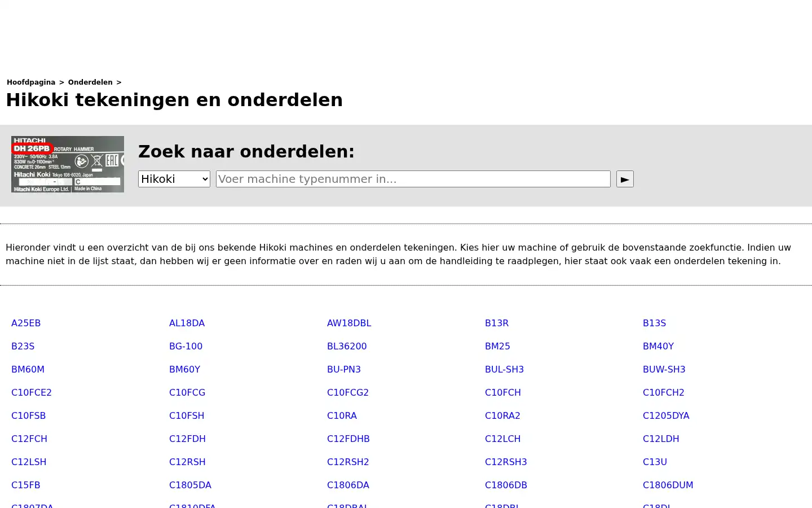Open the BL36200 machine link
The width and height of the screenshot is (812, 508).
coord(347,347)
